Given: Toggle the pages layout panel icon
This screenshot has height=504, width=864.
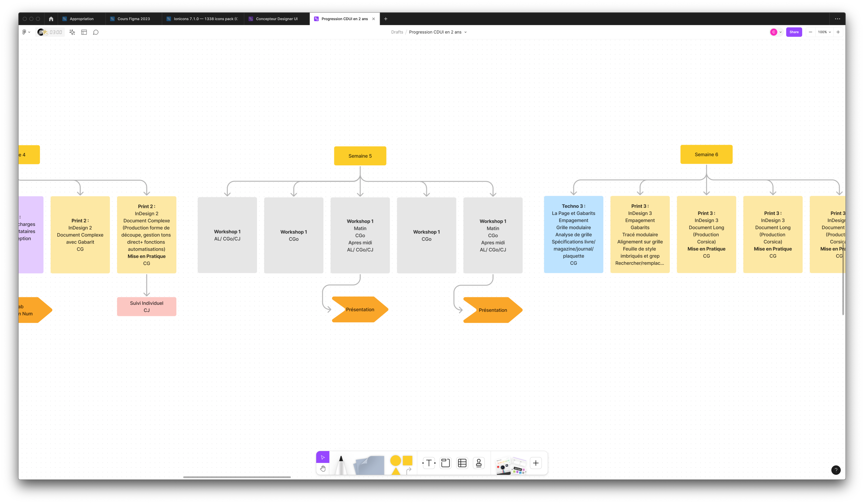Looking at the screenshot, I should tap(84, 32).
